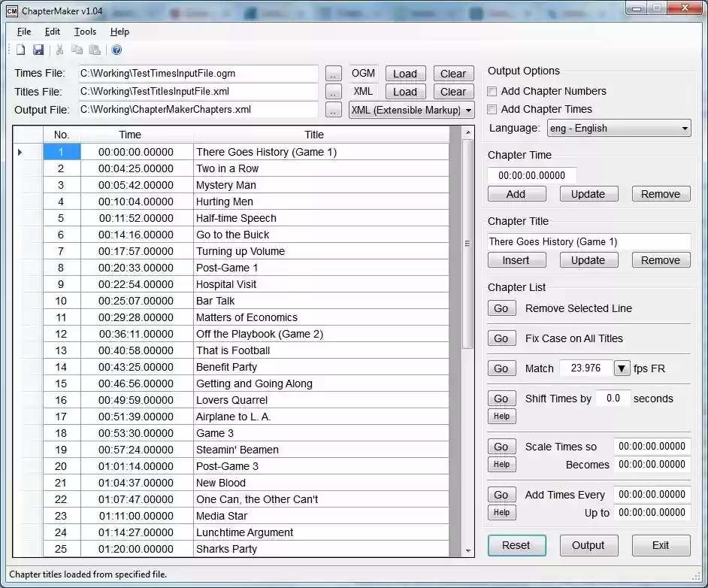Browse for a Times File using its ... button
708x588 pixels.
tap(333, 73)
